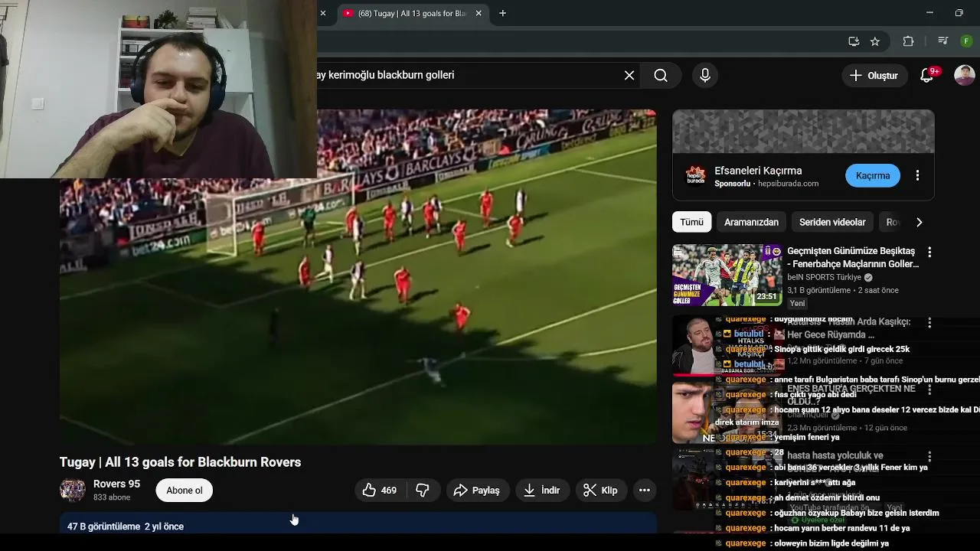Bookmark this page with star icon
Screen dimensions: 980x551
875,41
